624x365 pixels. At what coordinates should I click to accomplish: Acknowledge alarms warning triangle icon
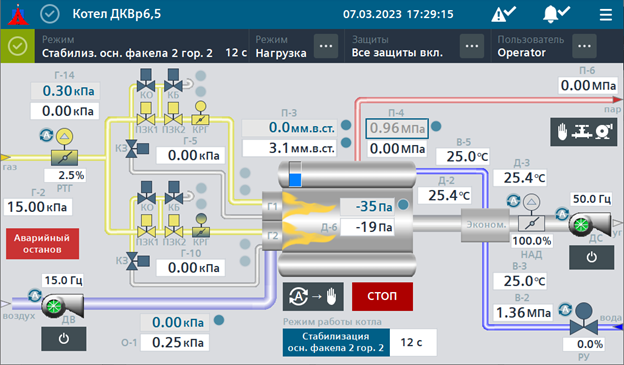[503, 14]
